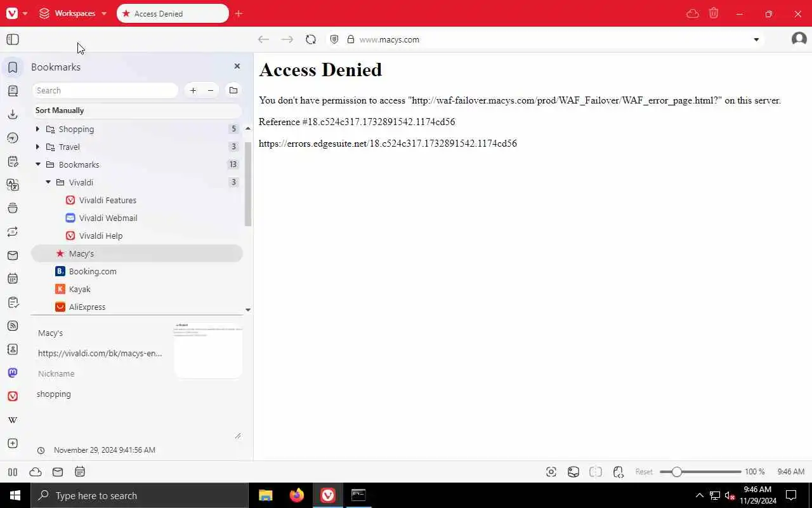Open Contacts panel
The width and height of the screenshot is (812, 508).
[13, 349]
